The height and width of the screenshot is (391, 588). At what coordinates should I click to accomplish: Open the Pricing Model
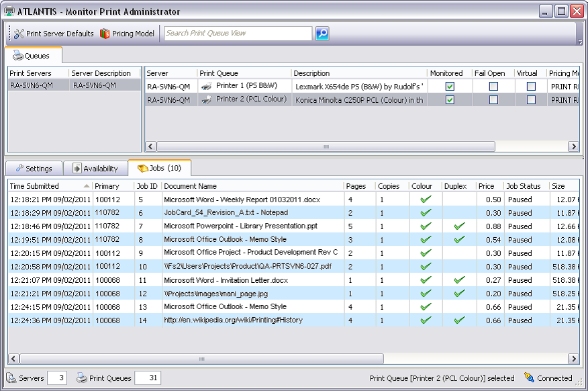click(x=126, y=33)
